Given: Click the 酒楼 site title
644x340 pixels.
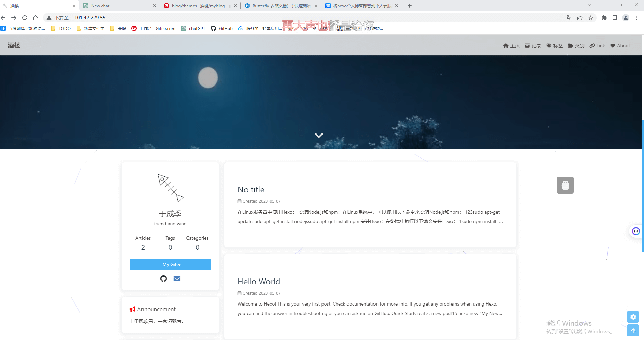Looking at the screenshot, I should pyautogui.click(x=14, y=45).
